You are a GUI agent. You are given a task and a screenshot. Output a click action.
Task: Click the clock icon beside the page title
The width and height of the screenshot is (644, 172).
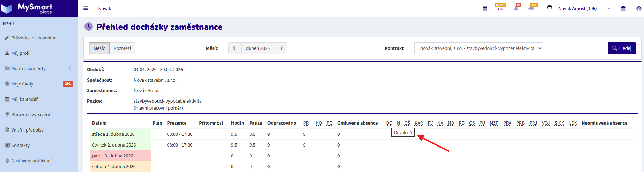point(89,27)
